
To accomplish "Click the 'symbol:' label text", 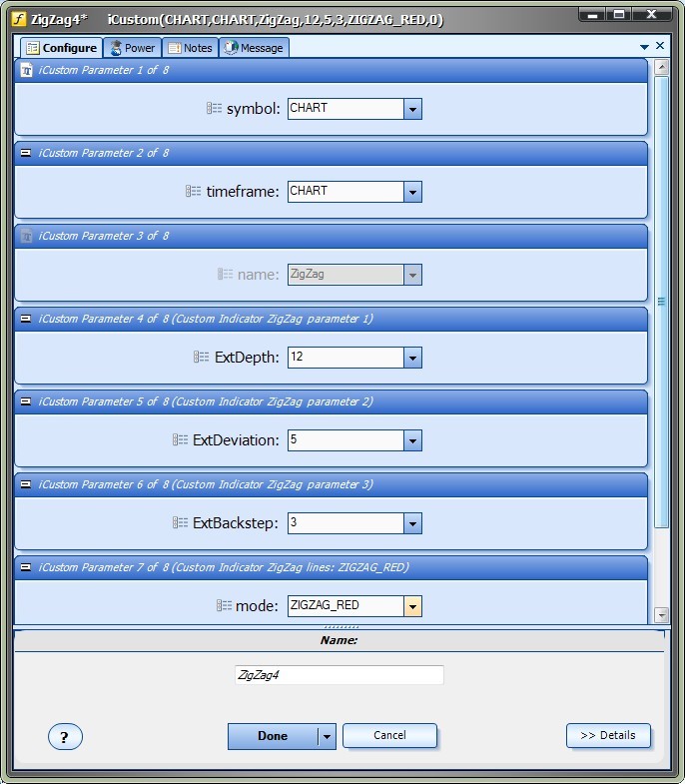I will 254,109.
